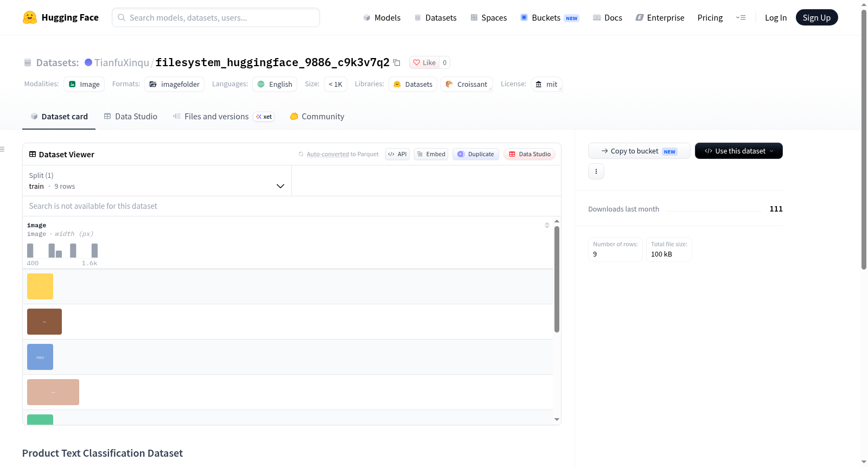Open the three-dot options menu
868x467 pixels.
pos(596,171)
